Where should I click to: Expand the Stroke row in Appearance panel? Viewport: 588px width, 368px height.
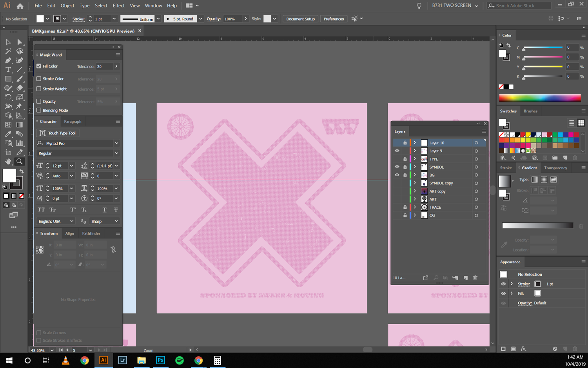(512, 284)
